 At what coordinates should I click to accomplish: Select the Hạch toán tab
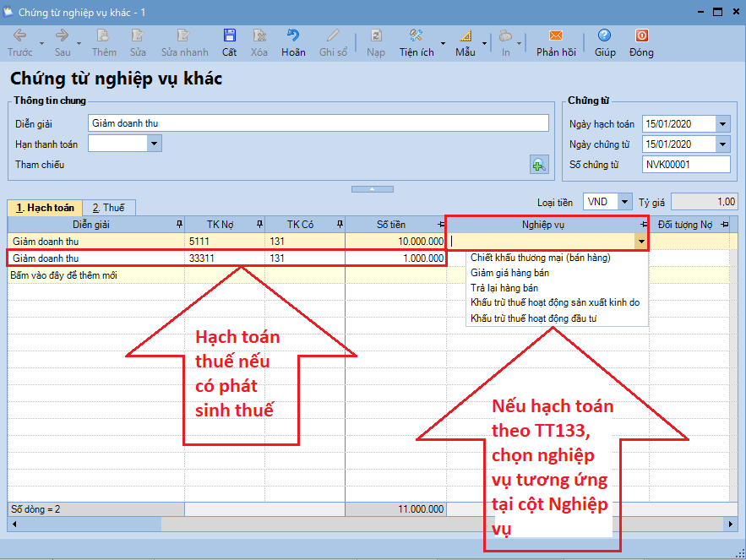(x=46, y=208)
